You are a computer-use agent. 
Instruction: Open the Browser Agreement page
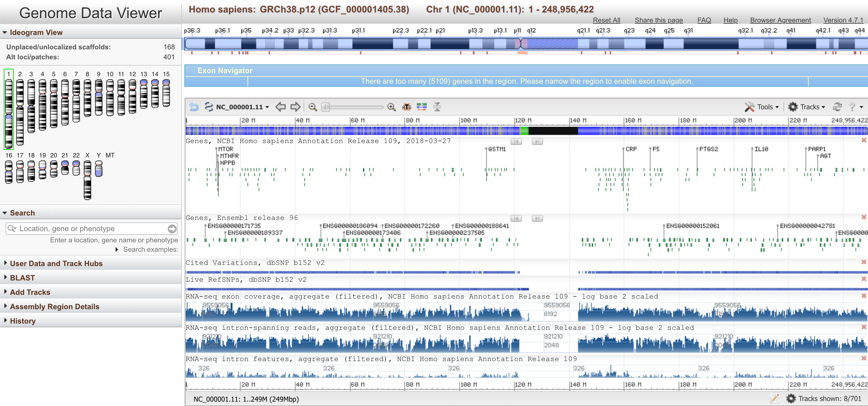tap(780, 20)
